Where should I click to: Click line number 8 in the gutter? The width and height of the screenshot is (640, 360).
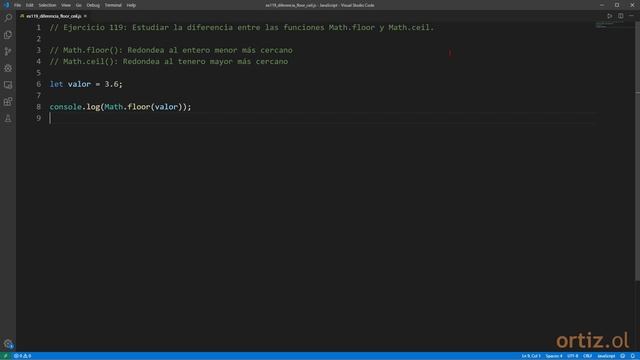[38, 107]
